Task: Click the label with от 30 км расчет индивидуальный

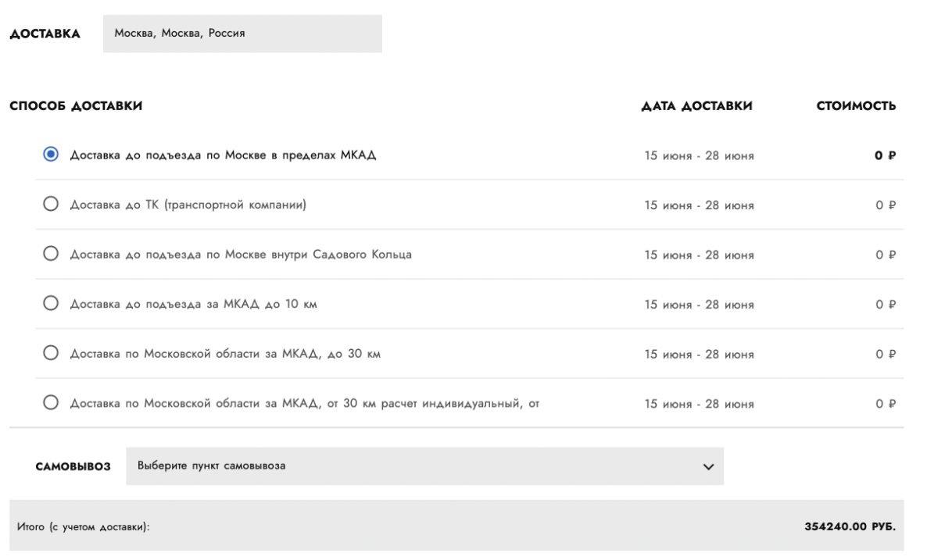Action: (305, 404)
